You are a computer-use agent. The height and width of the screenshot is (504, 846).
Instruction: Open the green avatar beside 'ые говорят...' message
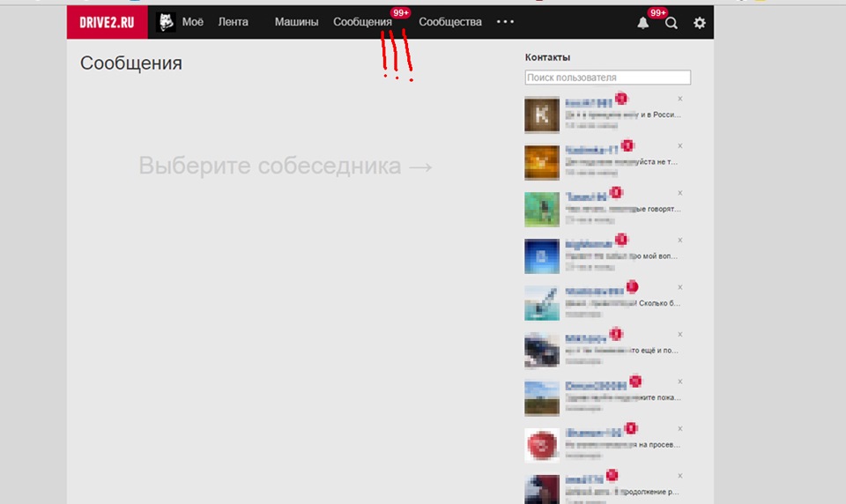coord(542,209)
